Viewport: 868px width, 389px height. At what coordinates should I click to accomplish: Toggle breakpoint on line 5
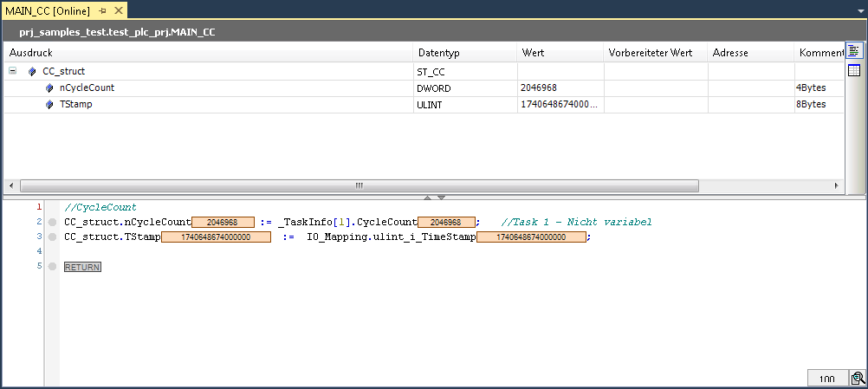[x=52, y=267]
